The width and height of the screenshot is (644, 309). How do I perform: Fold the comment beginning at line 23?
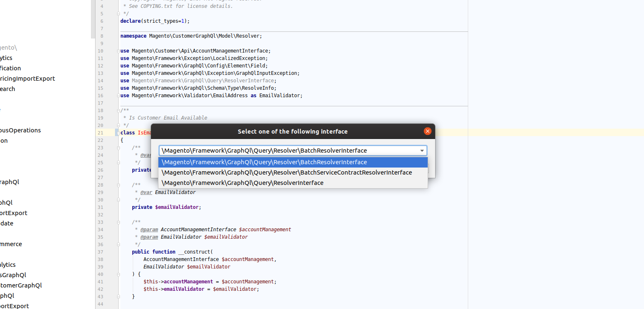click(x=118, y=148)
